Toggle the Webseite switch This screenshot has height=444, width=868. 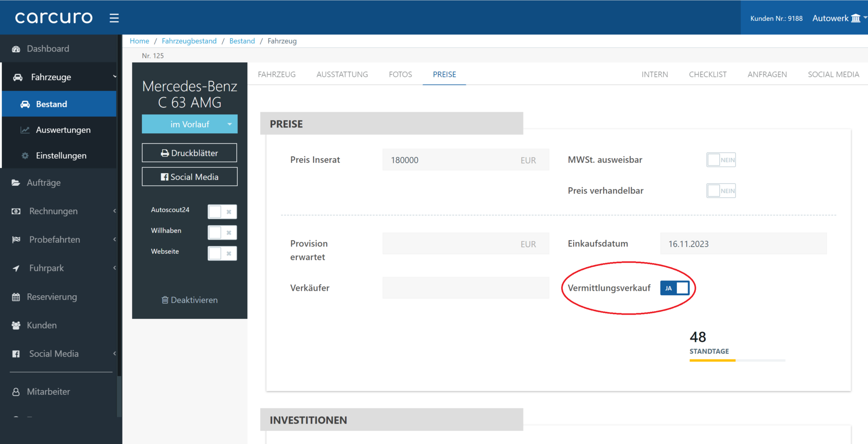[222, 253]
